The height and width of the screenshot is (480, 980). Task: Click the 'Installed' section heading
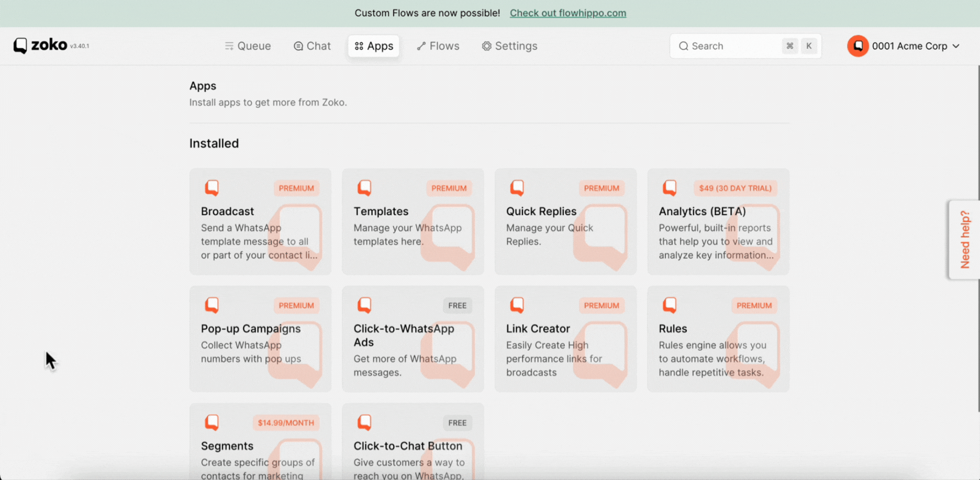pos(214,143)
